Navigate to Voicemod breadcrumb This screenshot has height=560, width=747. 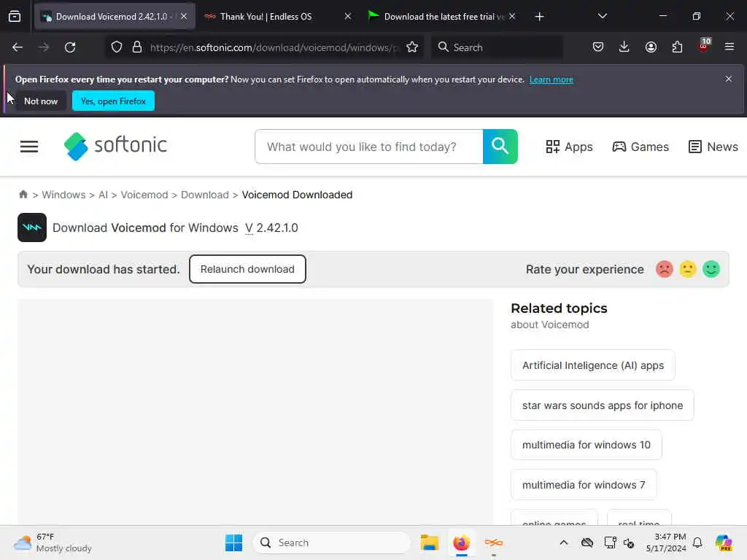tap(144, 195)
